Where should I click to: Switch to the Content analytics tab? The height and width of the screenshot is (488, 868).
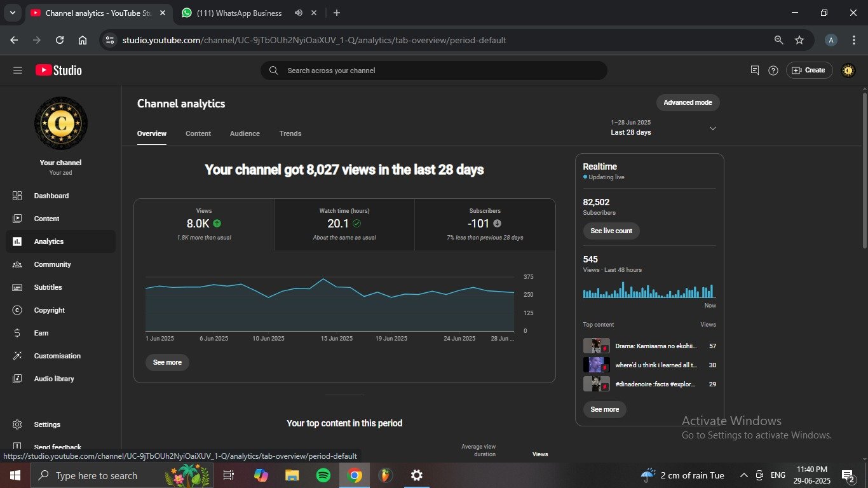(x=198, y=133)
